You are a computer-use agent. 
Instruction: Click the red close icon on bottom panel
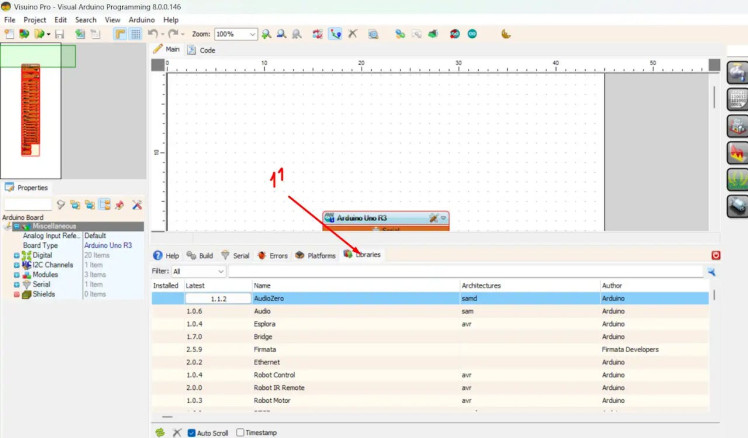(715, 256)
